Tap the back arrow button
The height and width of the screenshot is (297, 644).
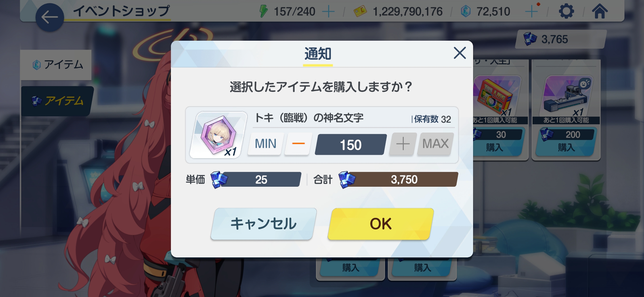pyautogui.click(x=50, y=17)
